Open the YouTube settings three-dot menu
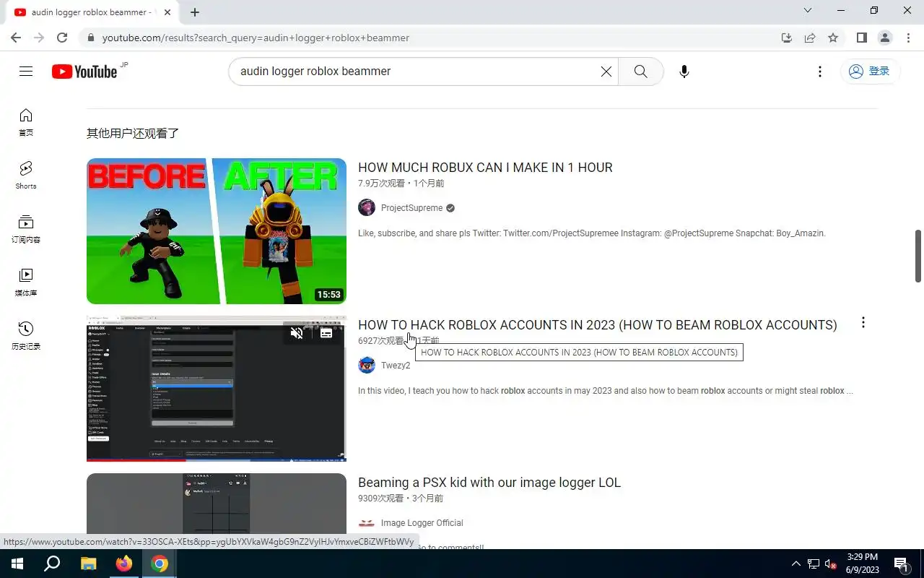Viewport: 924px width, 578px height. click(x=819, y=72)
